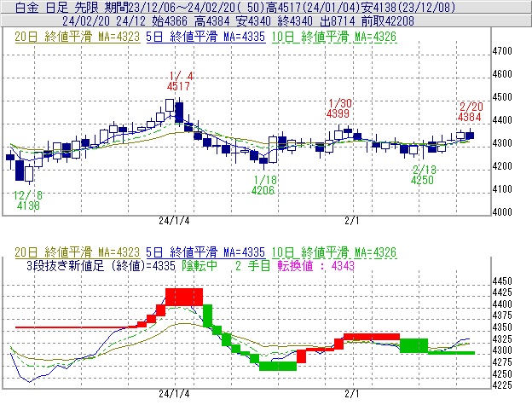The width and height of the screenshot is (532, 405).
Task: Click the 3段抜き新値足 (終値)=4335 label
Action: click(101, 265)
